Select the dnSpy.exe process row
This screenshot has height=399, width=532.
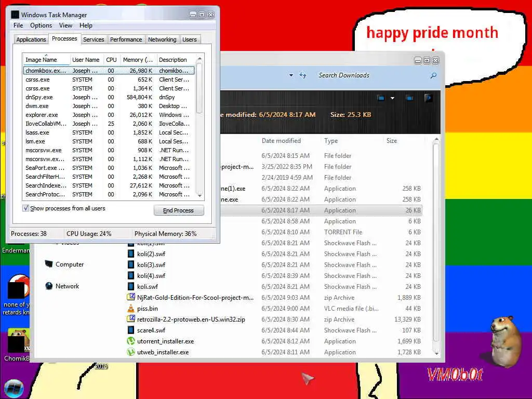pyautogui.click(x=109, y=97)
